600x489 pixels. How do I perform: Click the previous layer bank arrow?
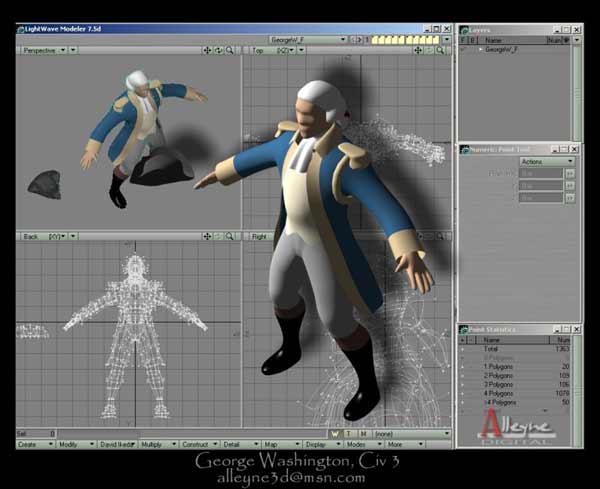pos(353,39)
